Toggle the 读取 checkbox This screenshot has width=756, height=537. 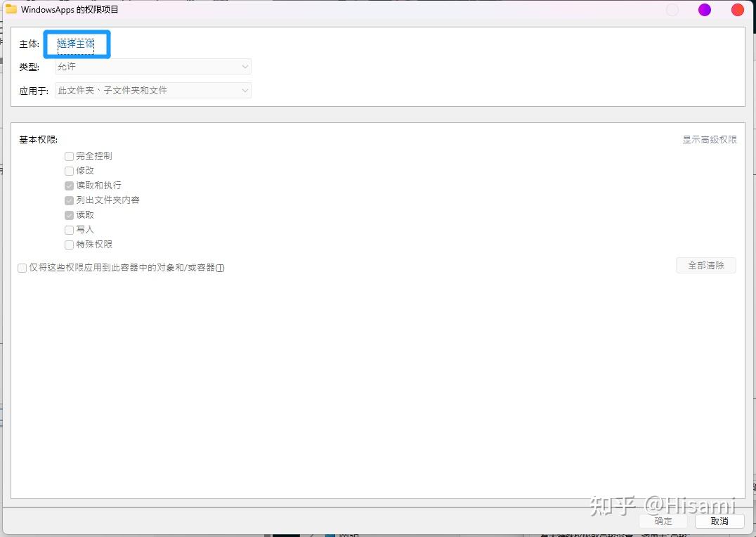(x=69, y=215)
